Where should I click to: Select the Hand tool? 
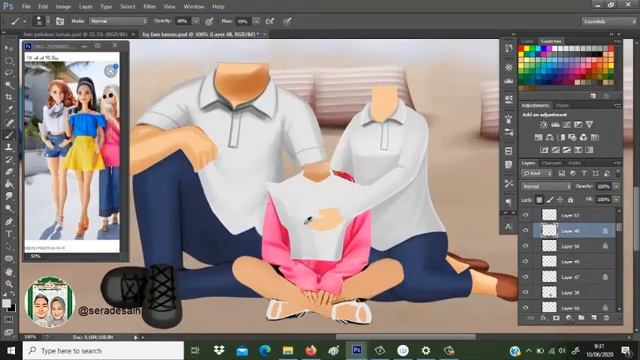pyautogui.click(x=9, y=271)
